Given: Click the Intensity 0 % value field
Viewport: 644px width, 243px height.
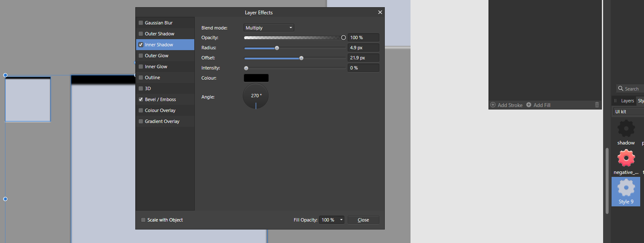Looking at the screenshot, I should (x=363, y=68).
